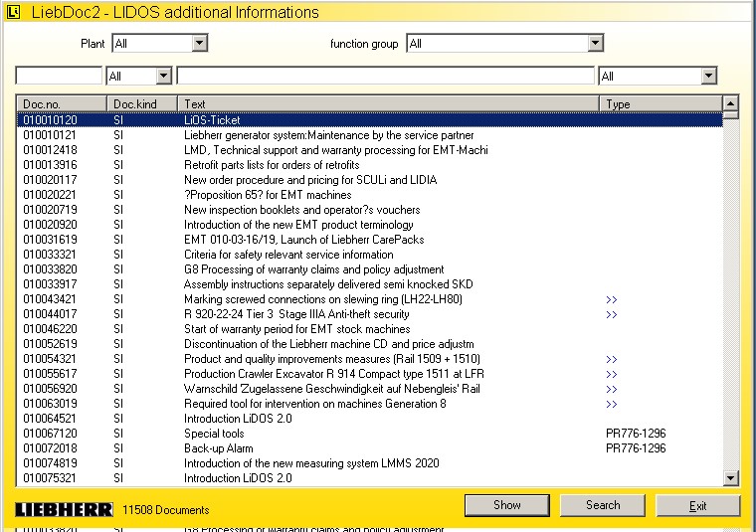Sort by Doc.kind column header
The height and width of the screenshot is (532, 756).
pos(142,103)
